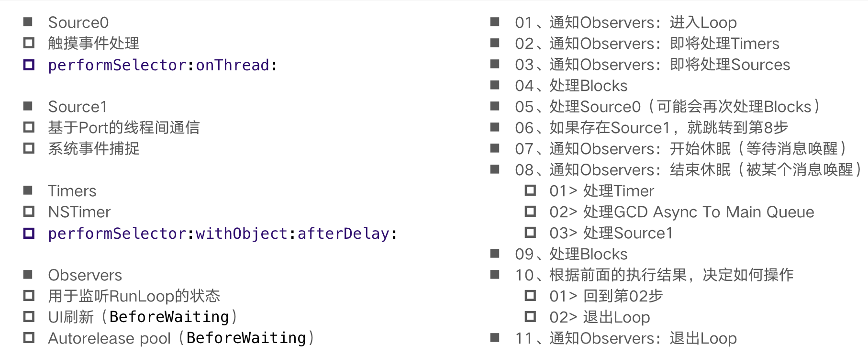
Task: Select the bullet before step 04 处理Blocks
Action: tap(495, 85)
